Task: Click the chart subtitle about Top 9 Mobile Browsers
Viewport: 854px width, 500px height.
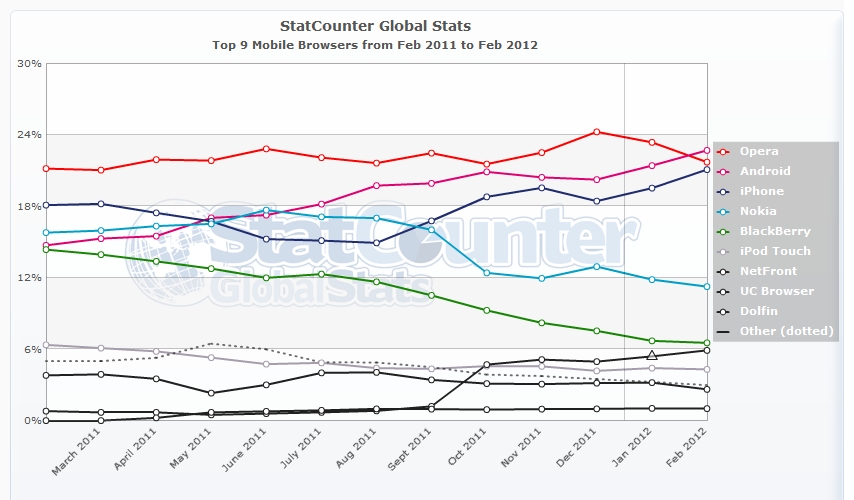Action: (x=376, y=45)
